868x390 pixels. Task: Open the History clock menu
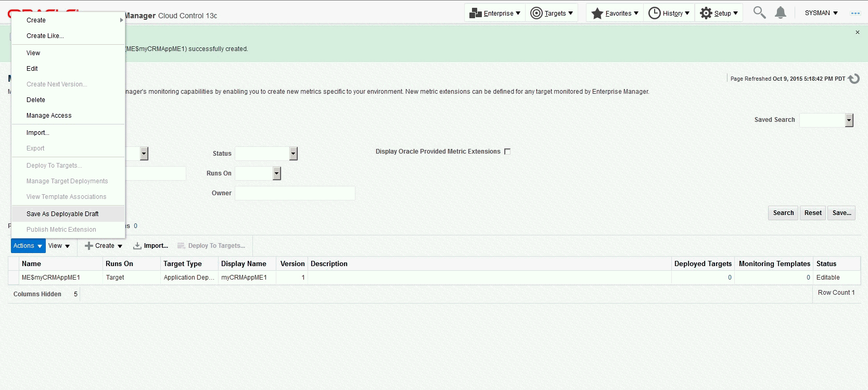pos(669,13)
